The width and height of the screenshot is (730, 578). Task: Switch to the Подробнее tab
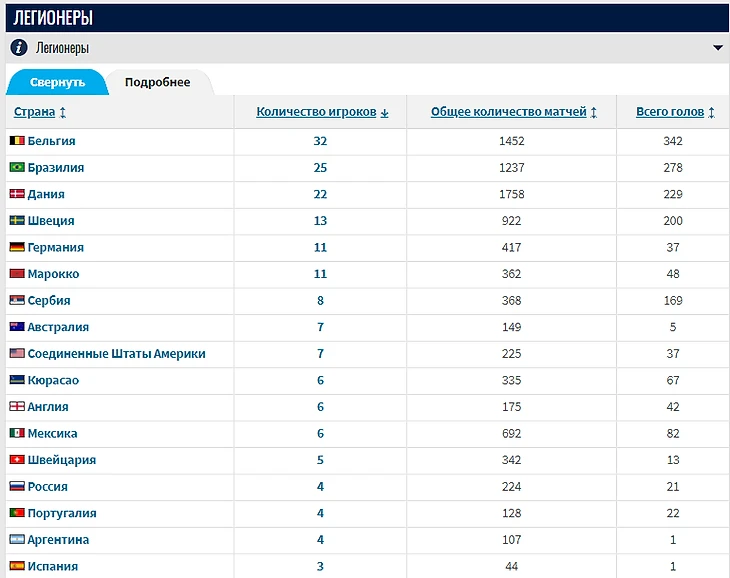[x=157, y=82]
